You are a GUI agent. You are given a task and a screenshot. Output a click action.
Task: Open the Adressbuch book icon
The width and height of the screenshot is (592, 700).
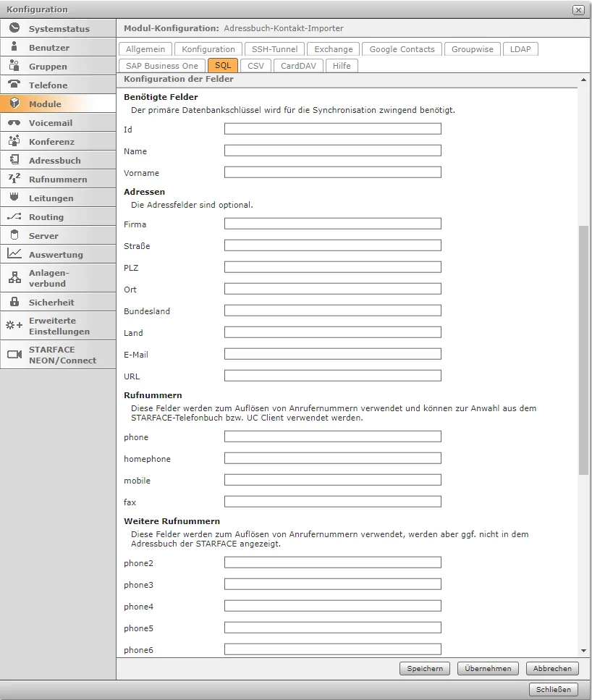point(14,160)
